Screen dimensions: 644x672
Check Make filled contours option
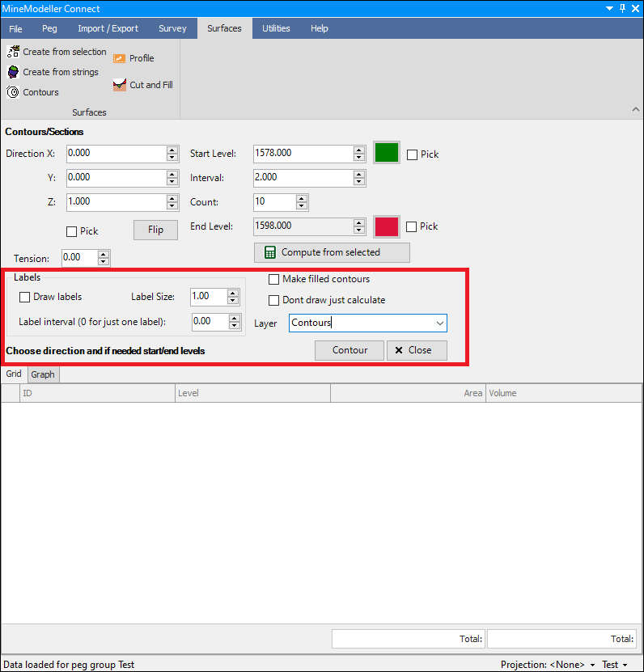tap(274, 279)
